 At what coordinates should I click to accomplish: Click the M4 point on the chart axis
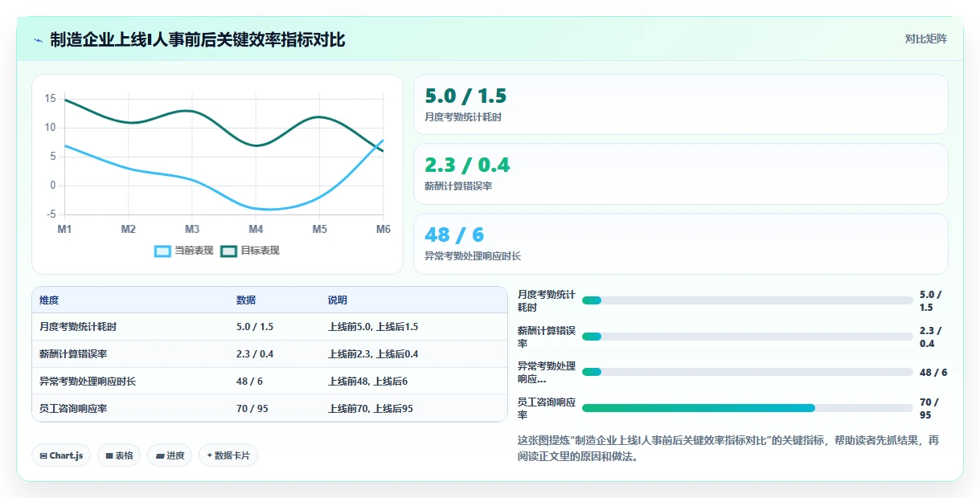point(256,229)
